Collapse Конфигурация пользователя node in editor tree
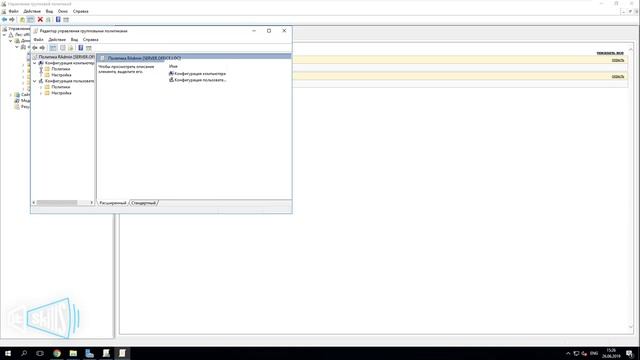Viewport: 640px width, 360px height. click(35, 81)
